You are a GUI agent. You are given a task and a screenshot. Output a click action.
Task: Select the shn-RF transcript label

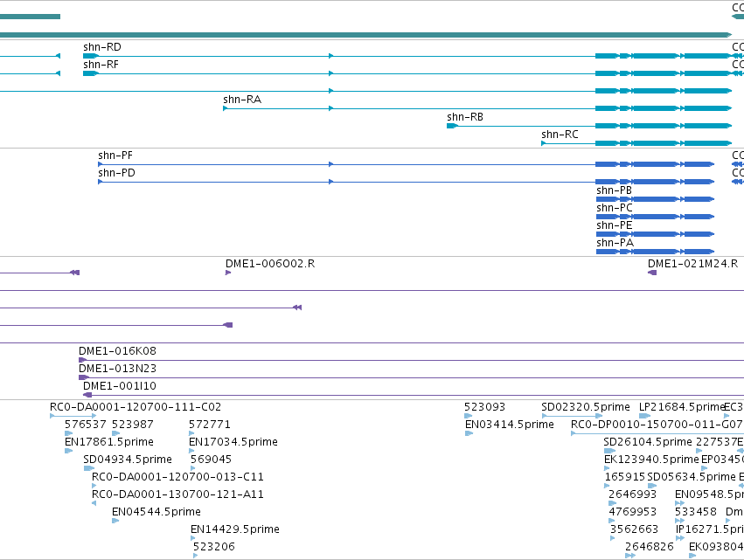pyautogui.click(x=101, y=65)
